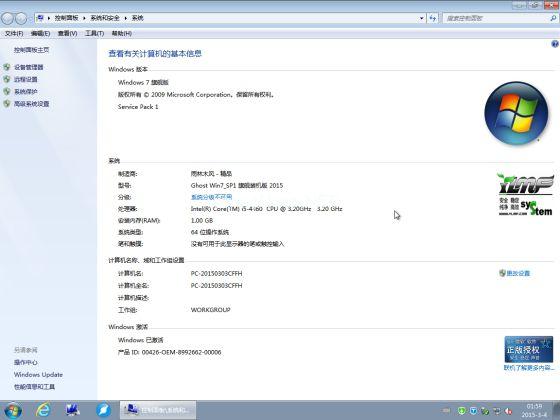Viewport: 560px width, 420px height.
Task: Open 远程设置 link
Action: (26, 79)
